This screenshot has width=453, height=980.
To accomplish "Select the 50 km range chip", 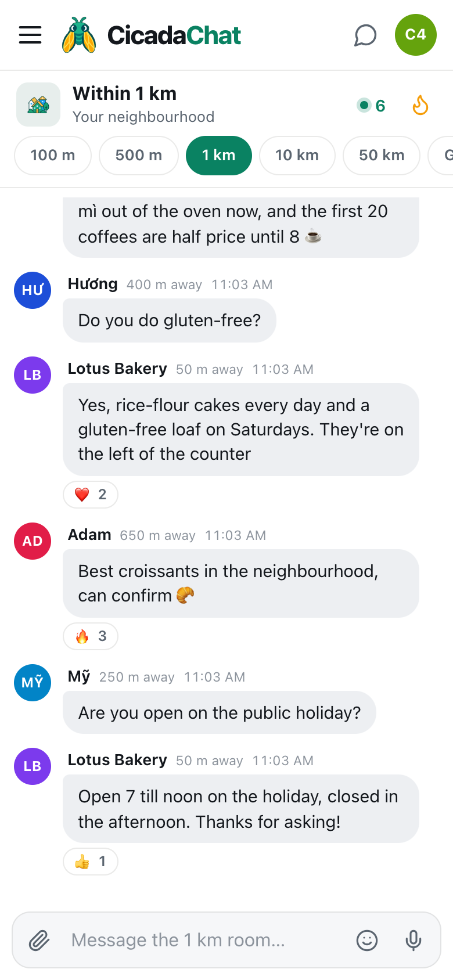I will coord(382,156).
